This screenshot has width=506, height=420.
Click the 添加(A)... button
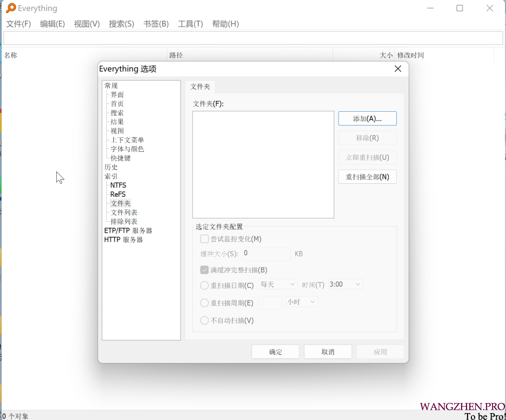pyautogui.click(x=367, y=119)
